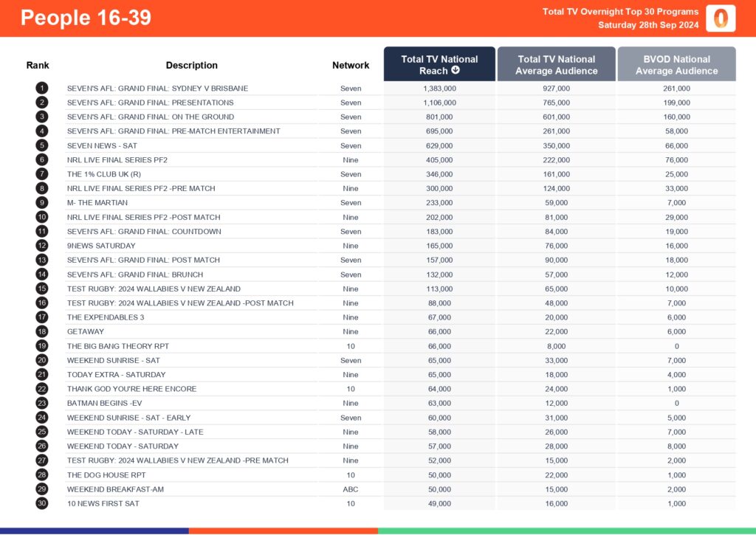Click the rank 5 badge beside SEVEN NEWS - SAT

42,145
